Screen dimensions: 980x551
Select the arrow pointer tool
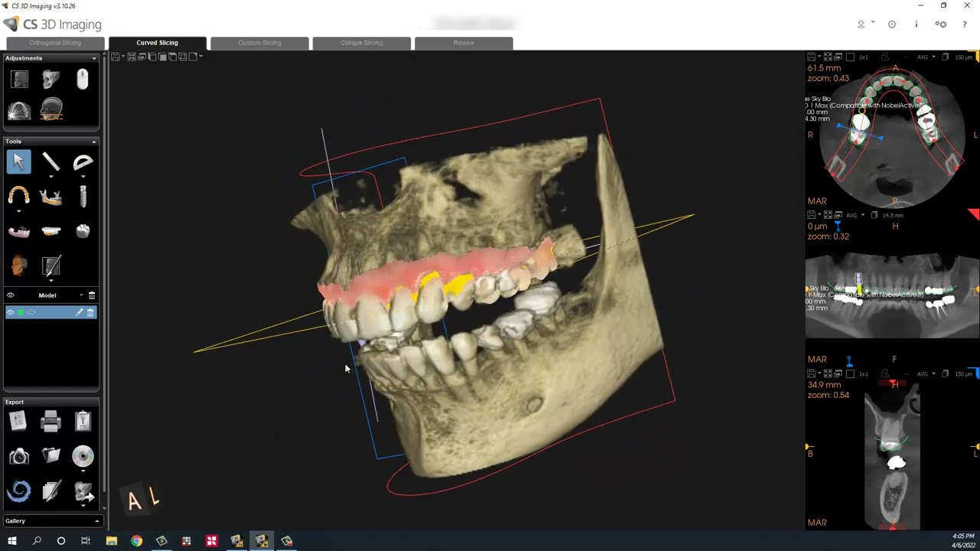tap(18, 161)
